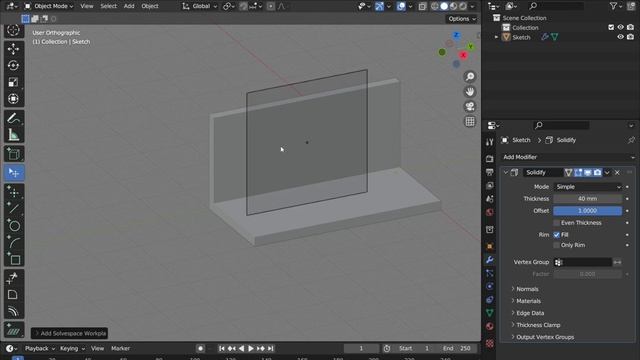Open the View menu in the viewport header

(x=87, y=6)
